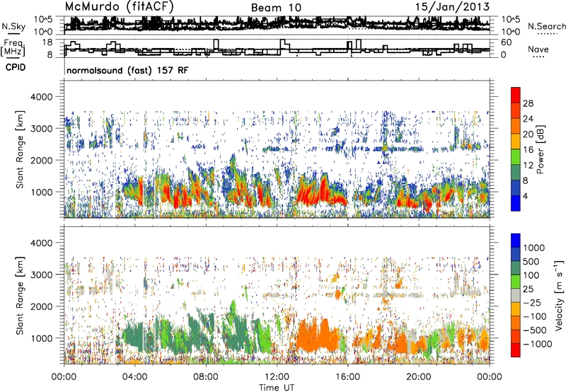Click the blue bottom of power colorbar
This screenshot has width=566, height=392.
516,203
